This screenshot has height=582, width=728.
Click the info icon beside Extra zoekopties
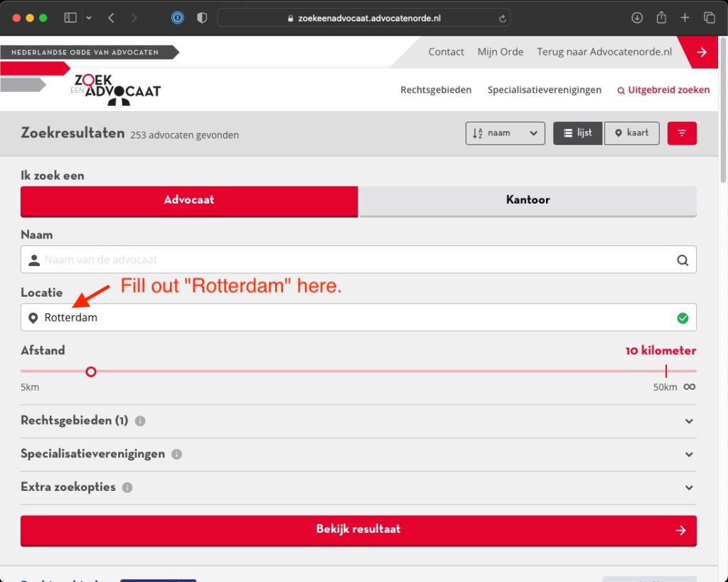127,488
